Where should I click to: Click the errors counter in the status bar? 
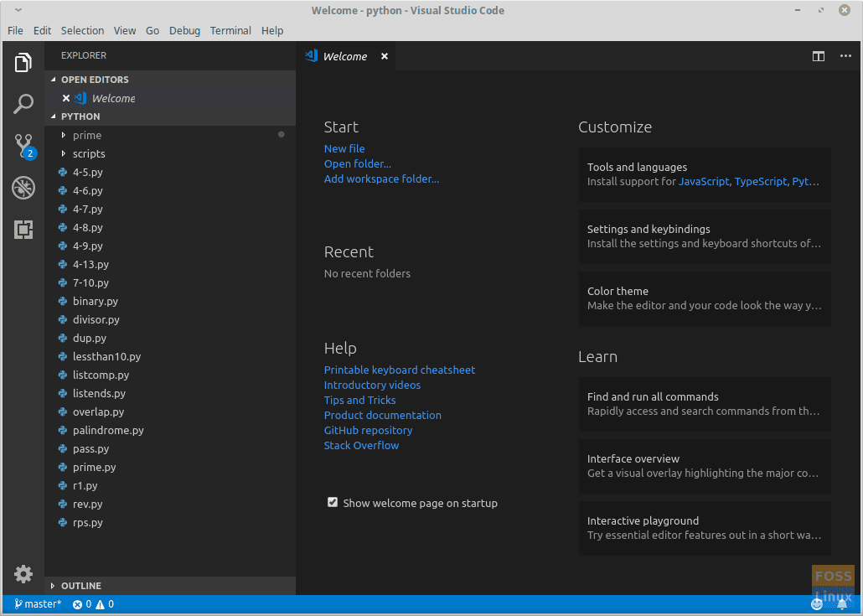(x=80, y=603)
